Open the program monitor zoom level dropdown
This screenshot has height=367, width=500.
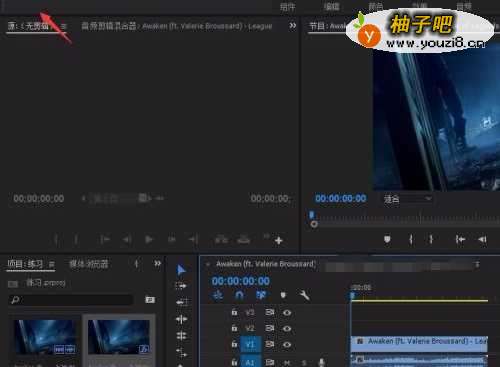coord(408,199)
